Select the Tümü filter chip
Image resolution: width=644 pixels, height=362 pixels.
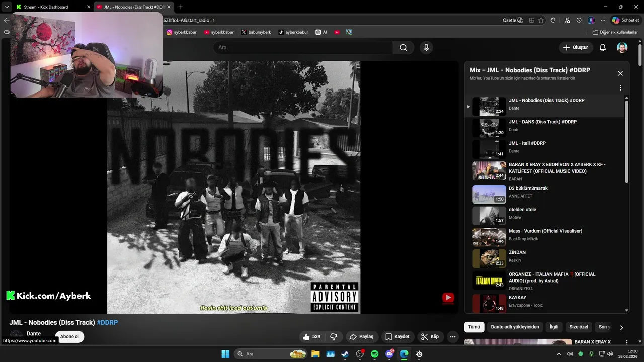click(x=474, y=327)
